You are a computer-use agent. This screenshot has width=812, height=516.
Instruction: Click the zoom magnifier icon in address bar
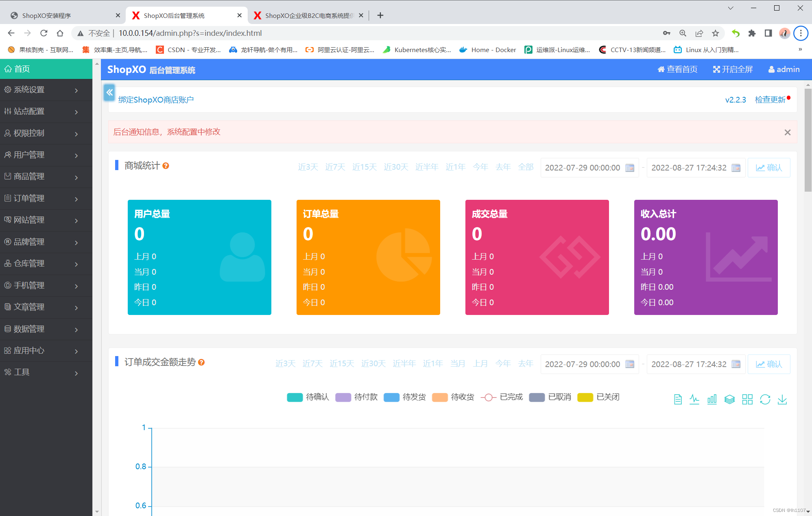(x=683, y=33)
